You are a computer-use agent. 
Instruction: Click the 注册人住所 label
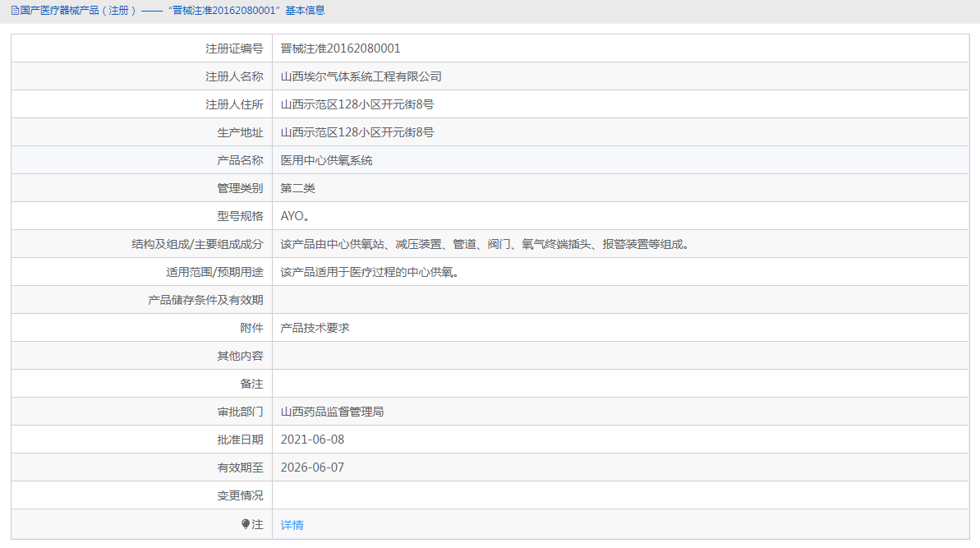tap(234, 104)
